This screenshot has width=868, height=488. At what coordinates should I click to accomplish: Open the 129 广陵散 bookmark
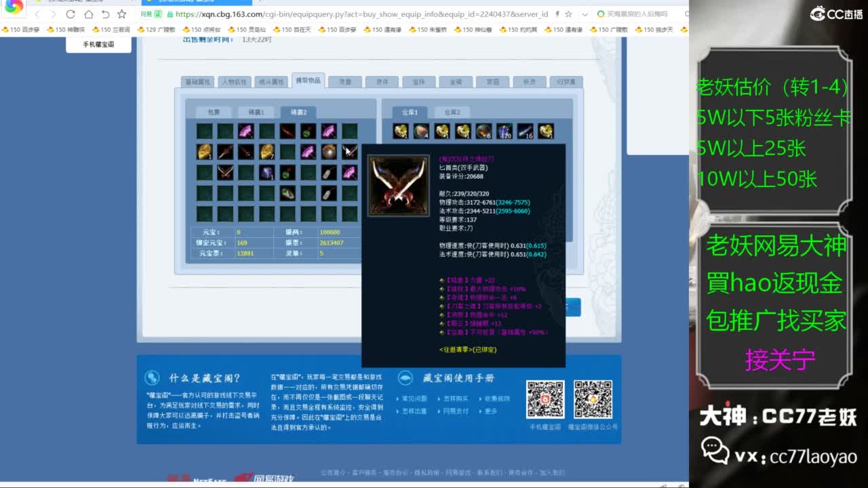tap(156, 30)
